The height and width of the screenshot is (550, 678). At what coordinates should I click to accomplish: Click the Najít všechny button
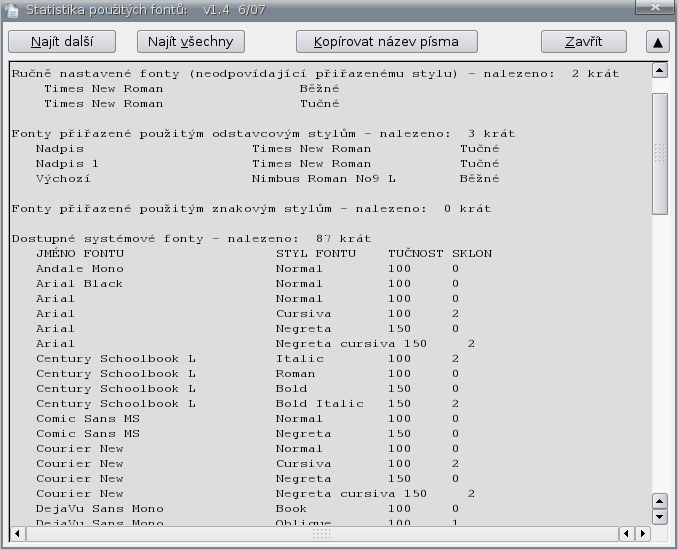pyautogui.click(x=191, y=42)
